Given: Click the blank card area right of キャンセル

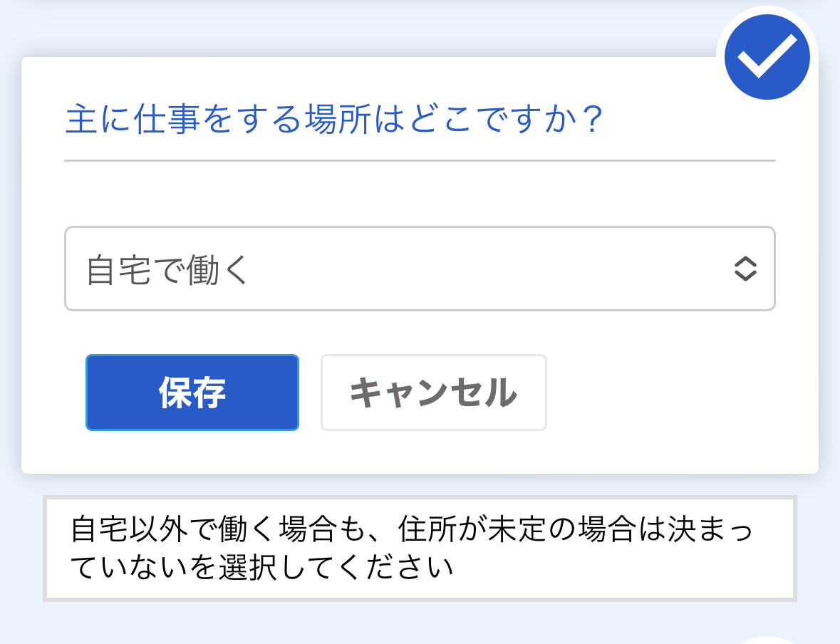Looking at the screenshot, I should (x=677, y=393).
